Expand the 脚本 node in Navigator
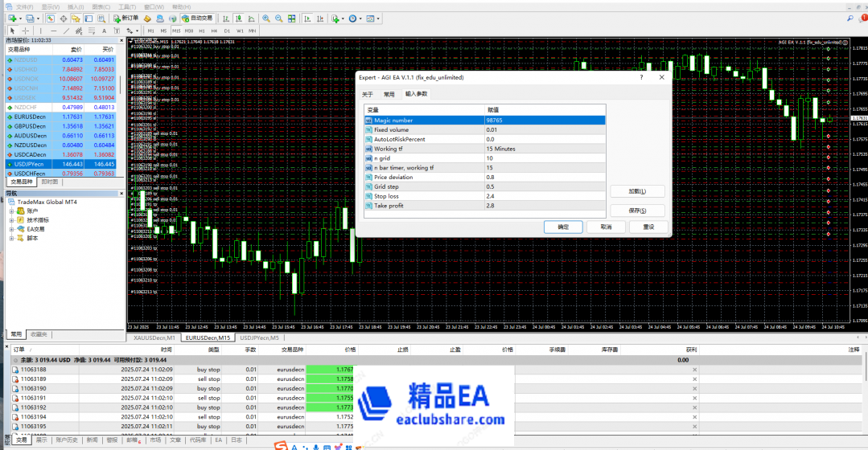868x450 pixels. (x=11, y=239)
